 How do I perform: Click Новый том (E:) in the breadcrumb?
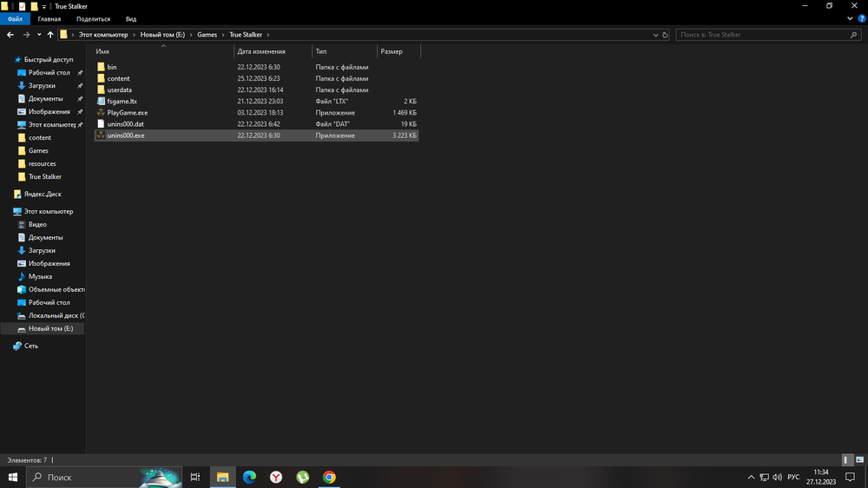pyautogui.click(x=162, y=35)
